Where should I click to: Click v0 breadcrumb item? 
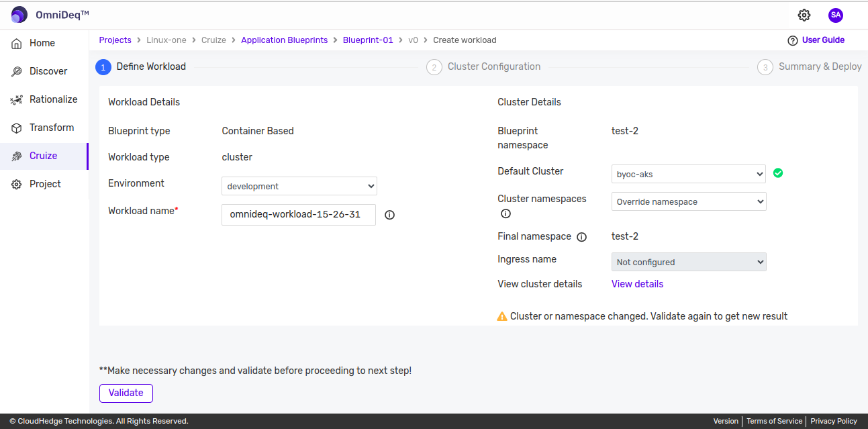[413, 40]
